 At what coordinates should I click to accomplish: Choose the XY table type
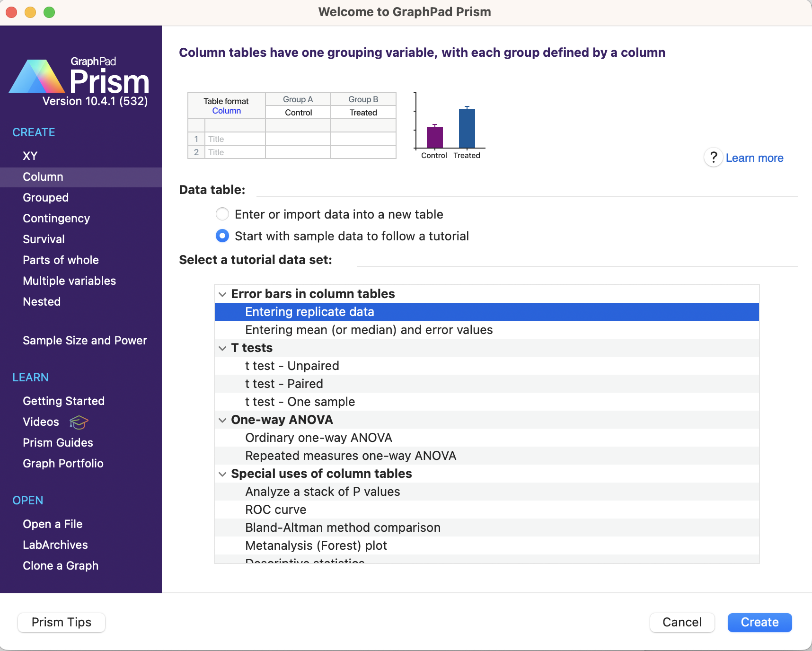click(x=81, y=156)
